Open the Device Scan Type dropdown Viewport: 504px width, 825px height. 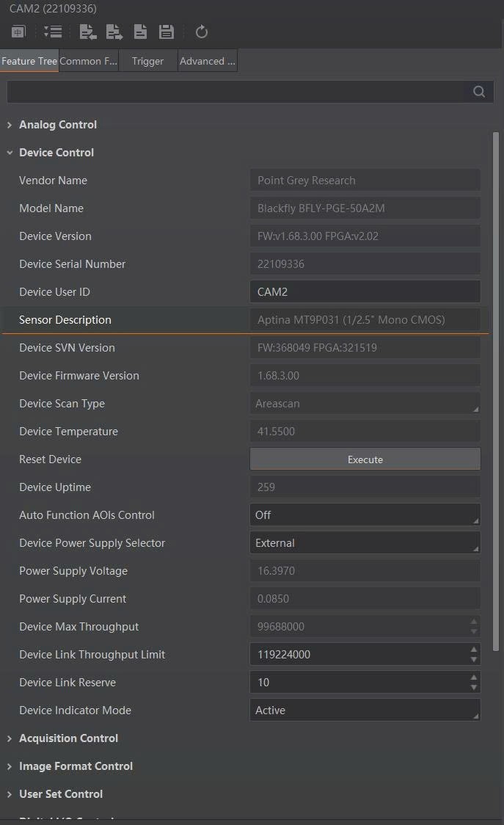point(365,404)
